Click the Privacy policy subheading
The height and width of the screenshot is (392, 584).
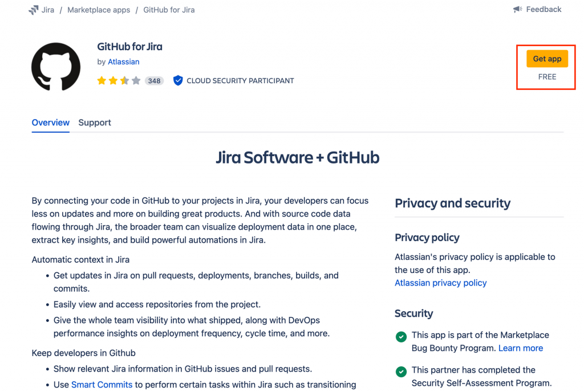coord(427,237)
